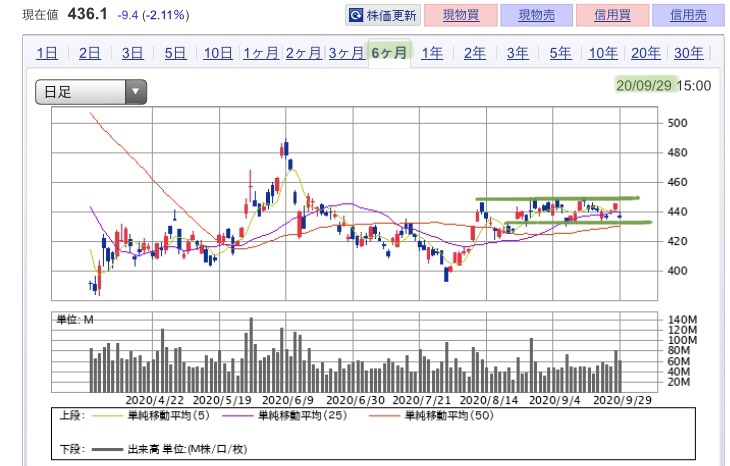This screenshot has width=730, height=466.
Task: Click the current price 436.1
Action: click(88, 14)
